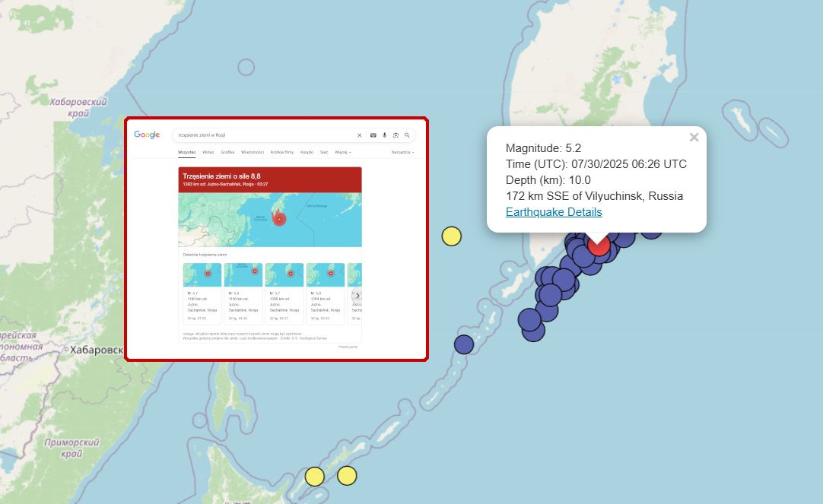Image resolution: width=823 pixels, height=504 pixels.
Task: Select the right yellow marker at bottom of map
Action: coord(347,476)
